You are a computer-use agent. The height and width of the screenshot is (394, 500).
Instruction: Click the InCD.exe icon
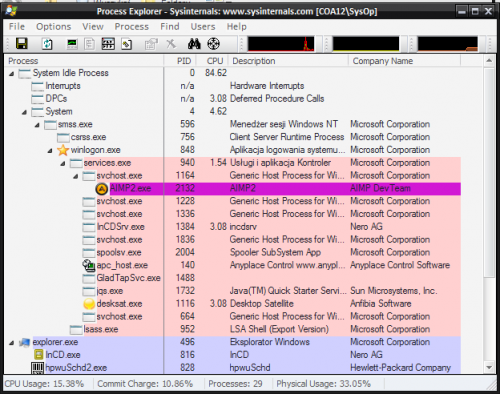point(39,355)
